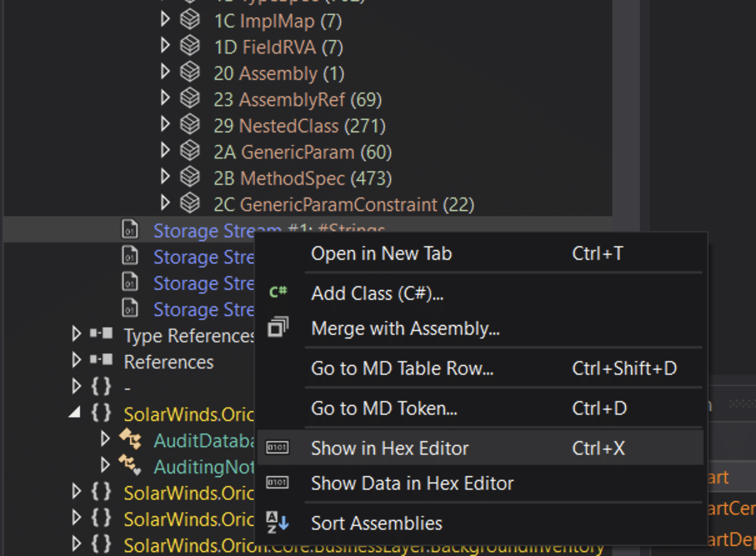This screenshot has height=556, width=756.
Task: Collapse the expanded SolarWinds.Orion namespace
Action: tap(76, 413)
